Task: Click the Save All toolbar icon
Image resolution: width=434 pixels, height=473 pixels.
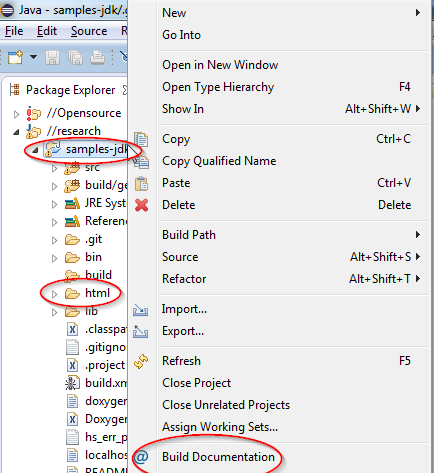Action: pos(75,57)
